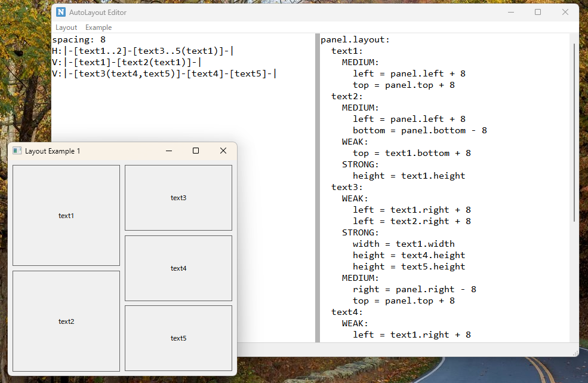Viewport: 588px width, 383px height.
Task: Click the text5 box
Action: pyautogui.click(x=178, y=338)
